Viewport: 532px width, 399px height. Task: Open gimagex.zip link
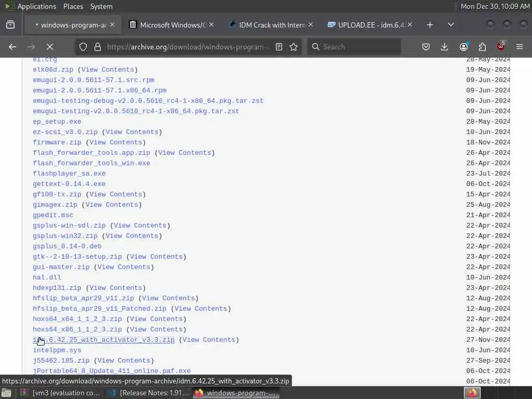click(55, 205)
